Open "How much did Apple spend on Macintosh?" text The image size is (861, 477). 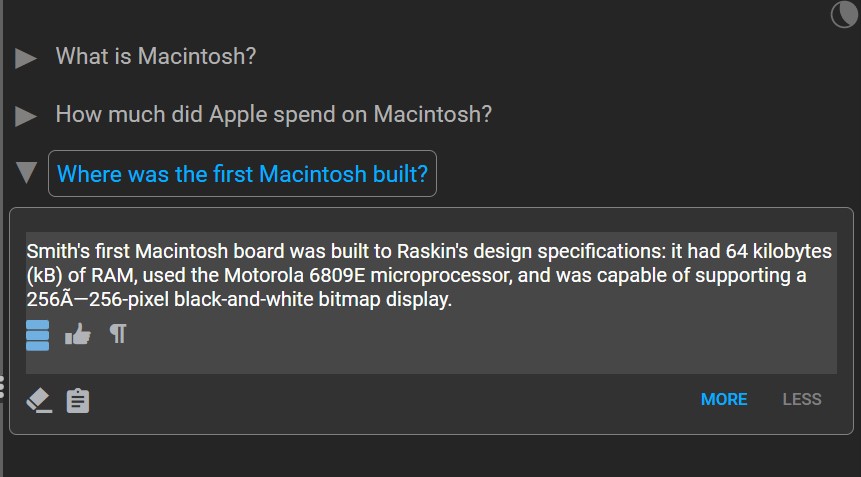click(273, 114)
